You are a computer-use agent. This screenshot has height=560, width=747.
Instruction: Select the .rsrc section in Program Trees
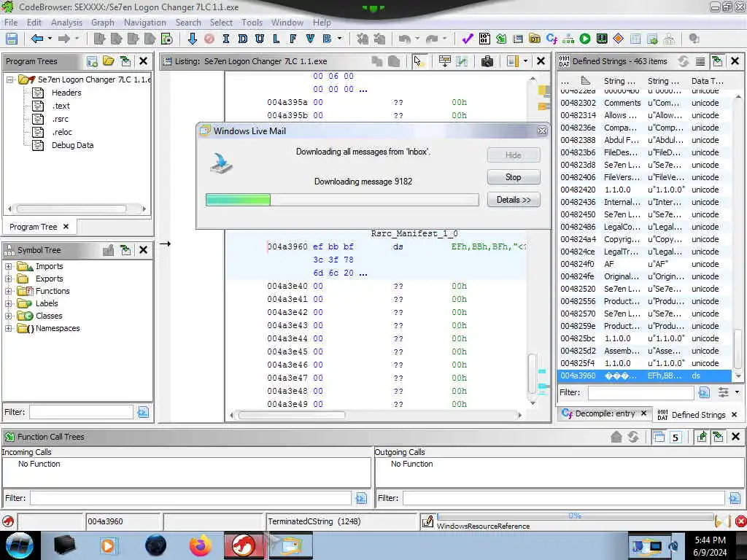(61, 119)
